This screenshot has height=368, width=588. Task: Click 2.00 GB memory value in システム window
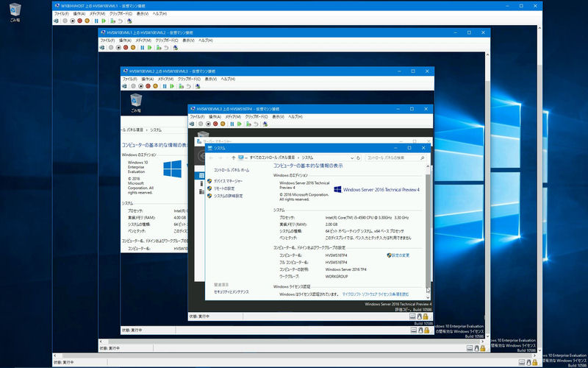[x=331, y=224]
